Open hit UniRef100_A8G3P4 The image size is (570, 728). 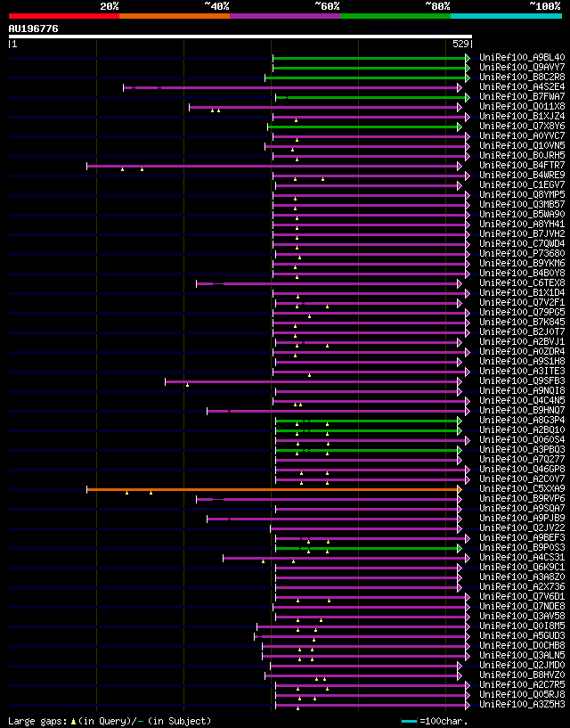coord(522,421)
